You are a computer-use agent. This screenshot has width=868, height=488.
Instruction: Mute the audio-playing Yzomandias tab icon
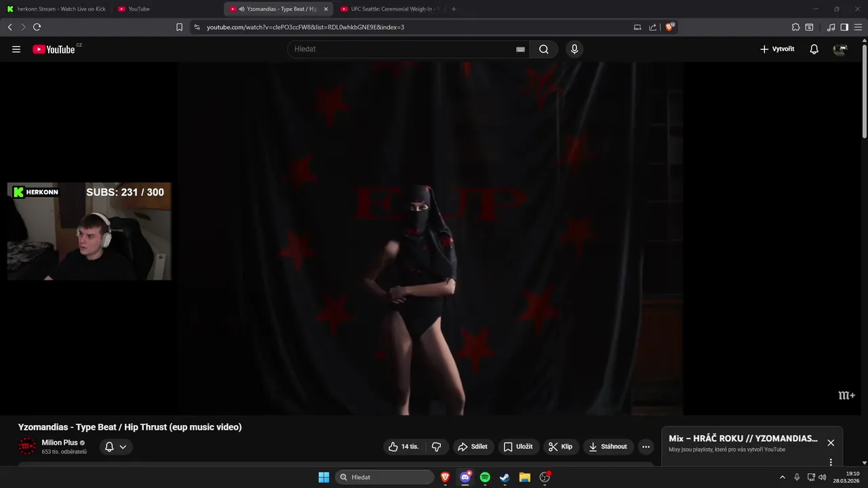pyautogui.click(x=241, y=9)
